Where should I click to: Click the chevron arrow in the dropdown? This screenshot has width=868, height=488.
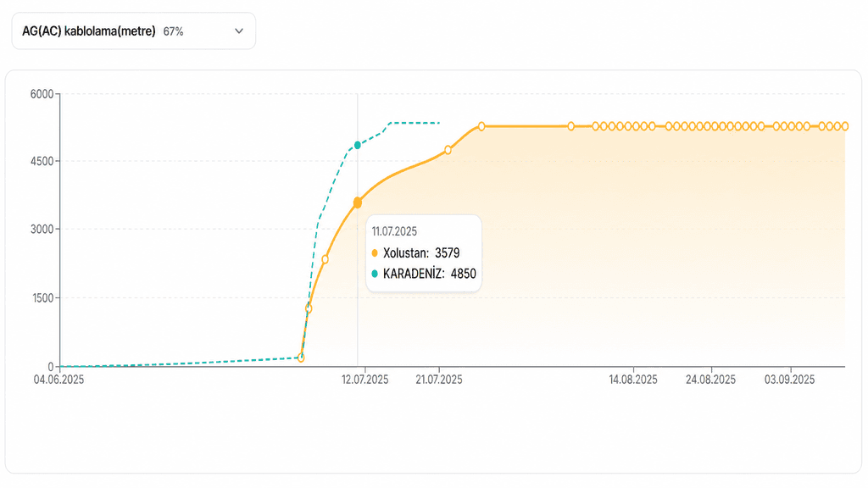239,31
